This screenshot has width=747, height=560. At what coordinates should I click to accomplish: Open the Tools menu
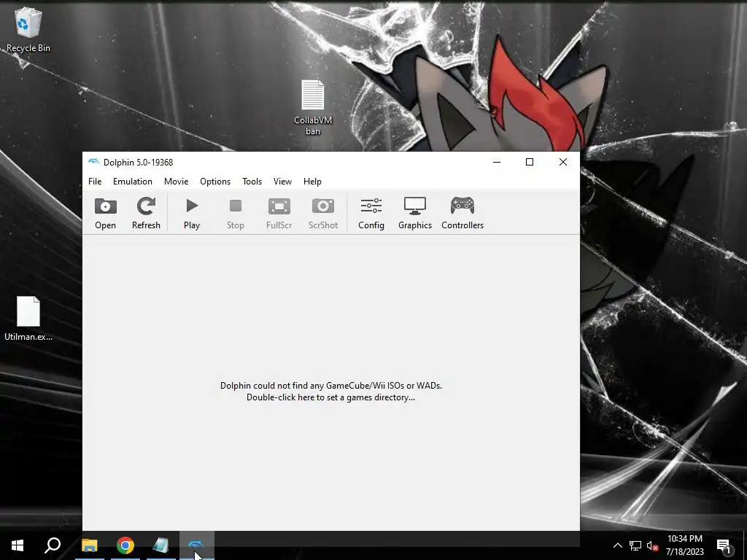point(252,182)
